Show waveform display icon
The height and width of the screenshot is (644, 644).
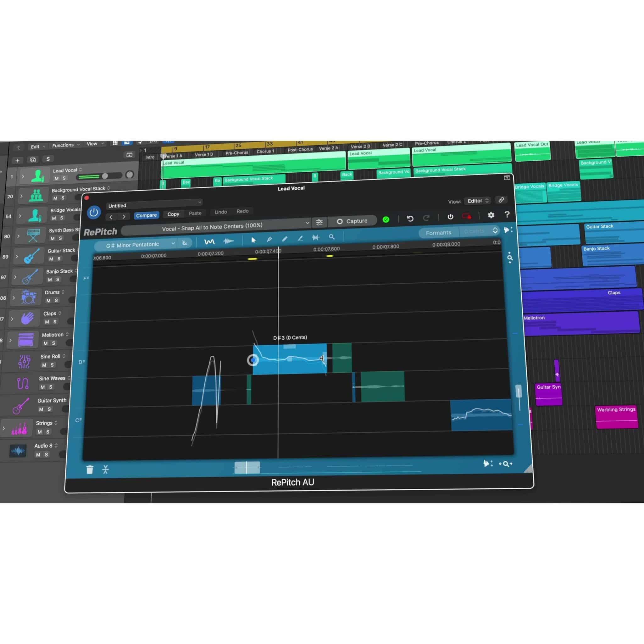click(x=229, y=241)
